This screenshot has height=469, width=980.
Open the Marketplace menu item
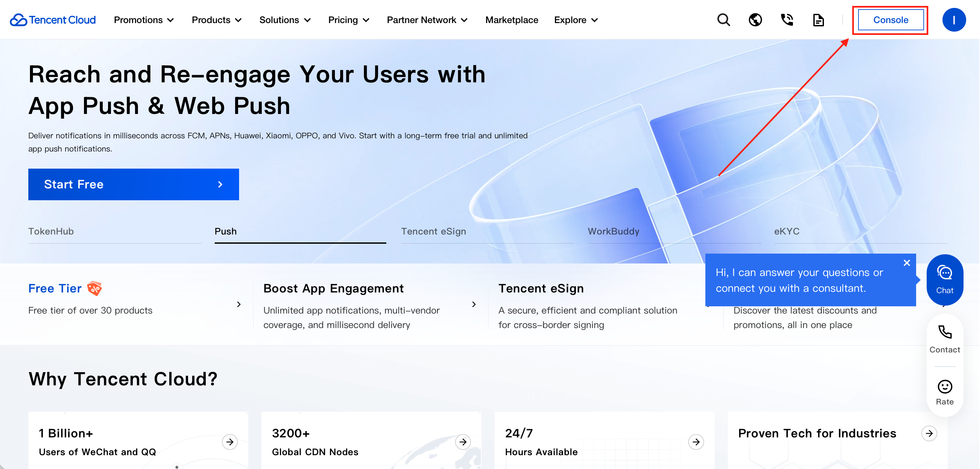click(x=512, y=20)
